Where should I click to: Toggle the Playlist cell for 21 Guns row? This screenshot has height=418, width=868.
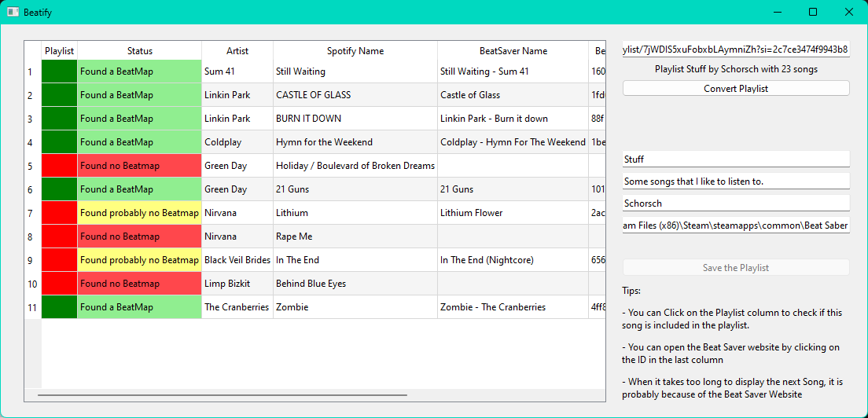pos(60,189)
